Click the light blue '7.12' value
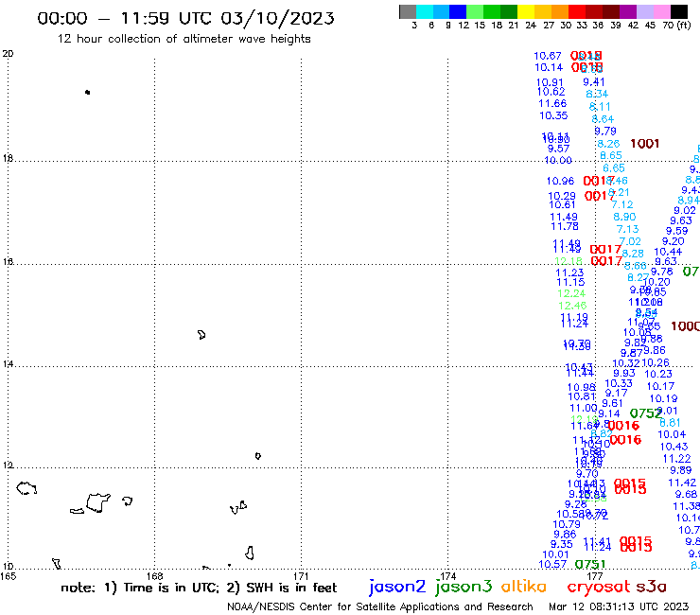Image resolution: width=700 pixels, height=615 pixels. [x=621, y=204]
